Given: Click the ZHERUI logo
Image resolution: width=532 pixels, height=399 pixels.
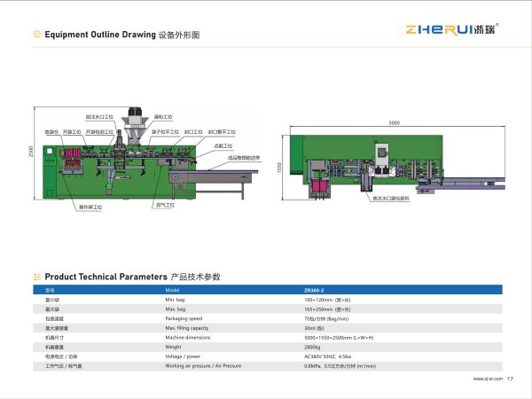Looking at the screenshot, I should 452,29.
